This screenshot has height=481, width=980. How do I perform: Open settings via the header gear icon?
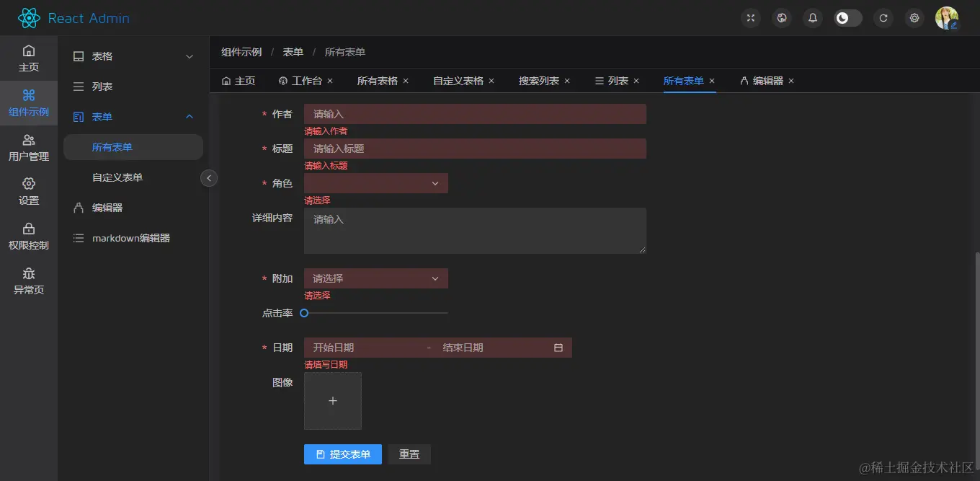[914, 18]
